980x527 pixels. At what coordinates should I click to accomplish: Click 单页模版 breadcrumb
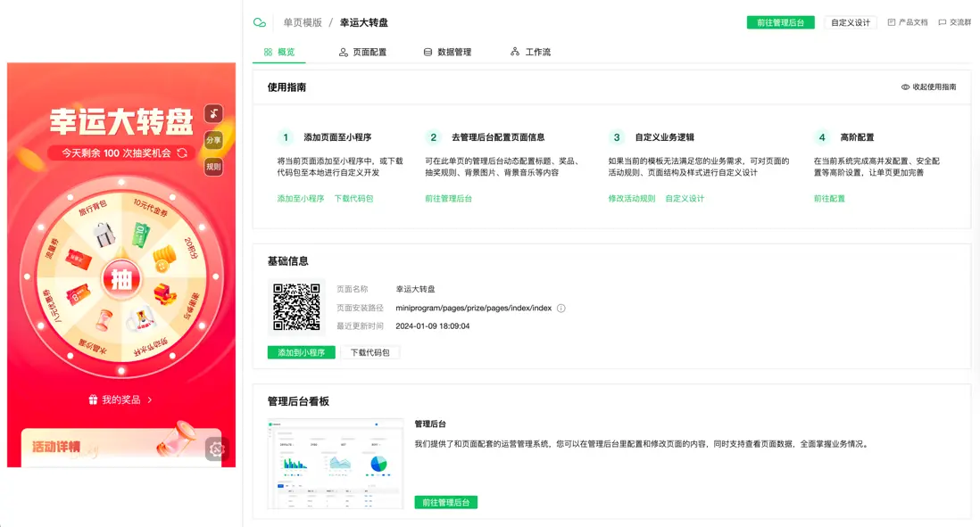(303, 22)
